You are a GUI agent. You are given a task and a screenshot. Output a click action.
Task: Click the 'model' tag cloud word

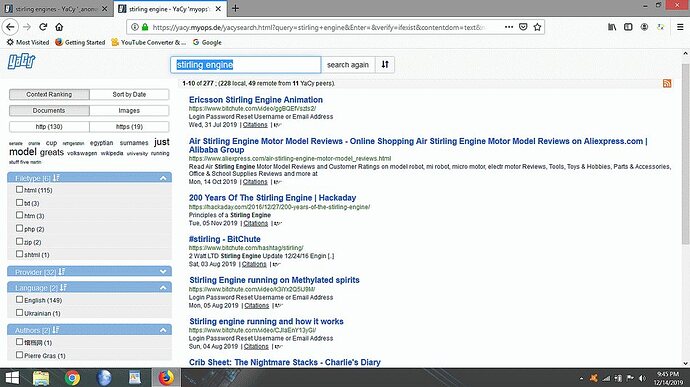[23, 152]
